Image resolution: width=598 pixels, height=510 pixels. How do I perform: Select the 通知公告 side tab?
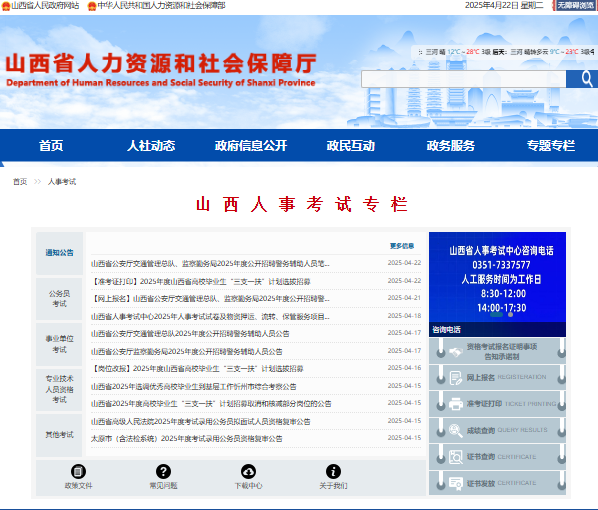coord(59,253)
